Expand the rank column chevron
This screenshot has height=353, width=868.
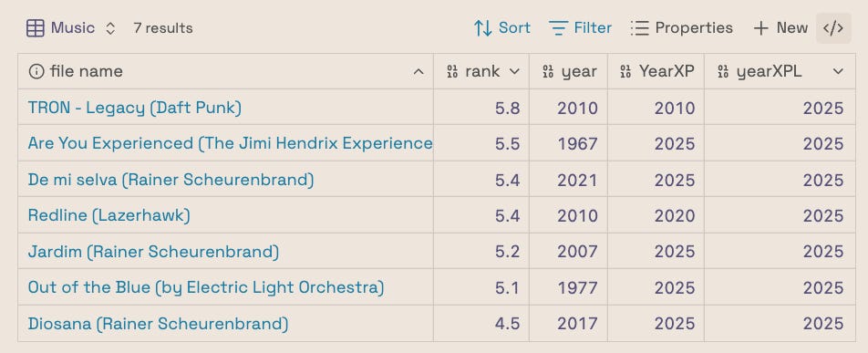point(514,71)
